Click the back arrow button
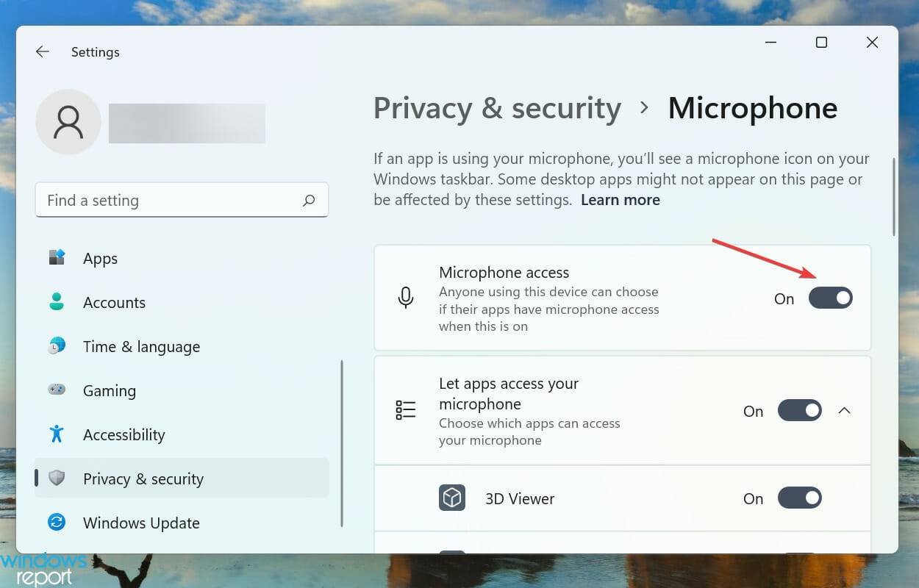The height and width of the screenshot is (588, 919). [42, 51]
